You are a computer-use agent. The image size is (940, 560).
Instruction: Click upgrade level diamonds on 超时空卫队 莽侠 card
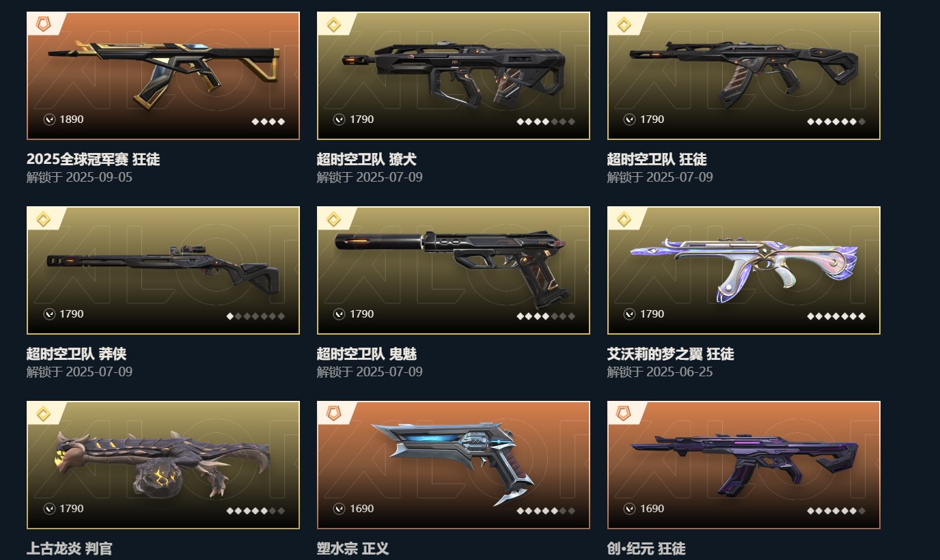click(x=255, y=316)
